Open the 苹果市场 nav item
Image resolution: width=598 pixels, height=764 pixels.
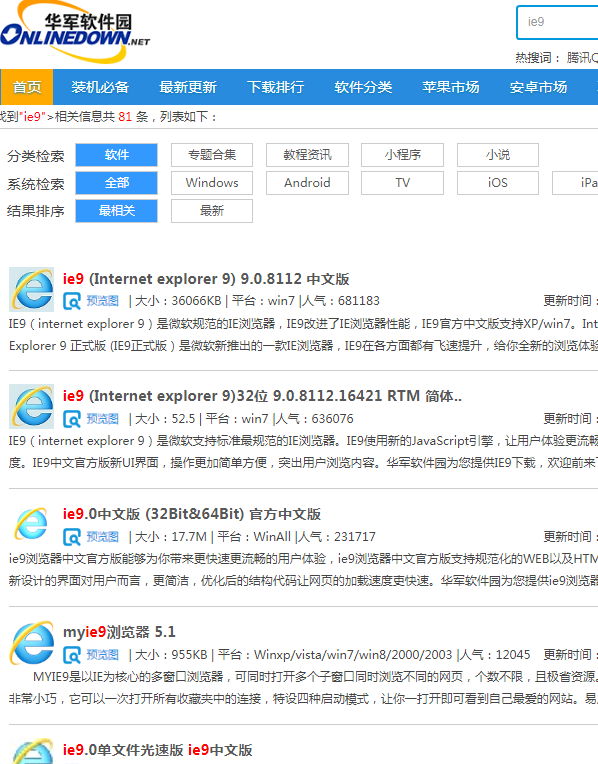451,87
